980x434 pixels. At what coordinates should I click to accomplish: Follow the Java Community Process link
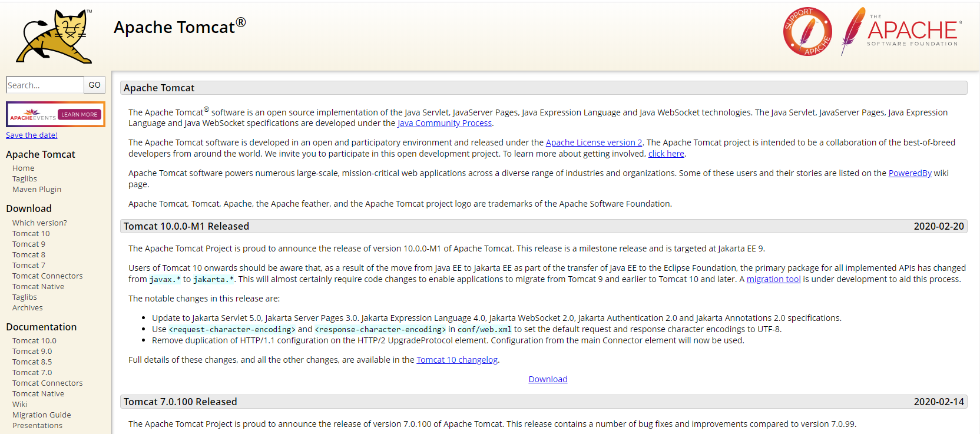(x=445, y=123)
